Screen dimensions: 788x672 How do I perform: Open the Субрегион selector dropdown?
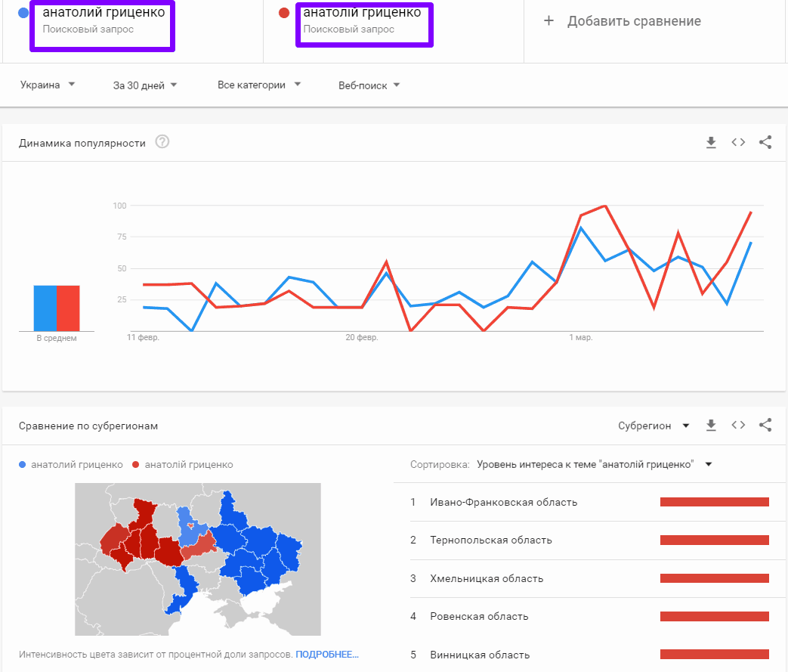tap(654, 426)
